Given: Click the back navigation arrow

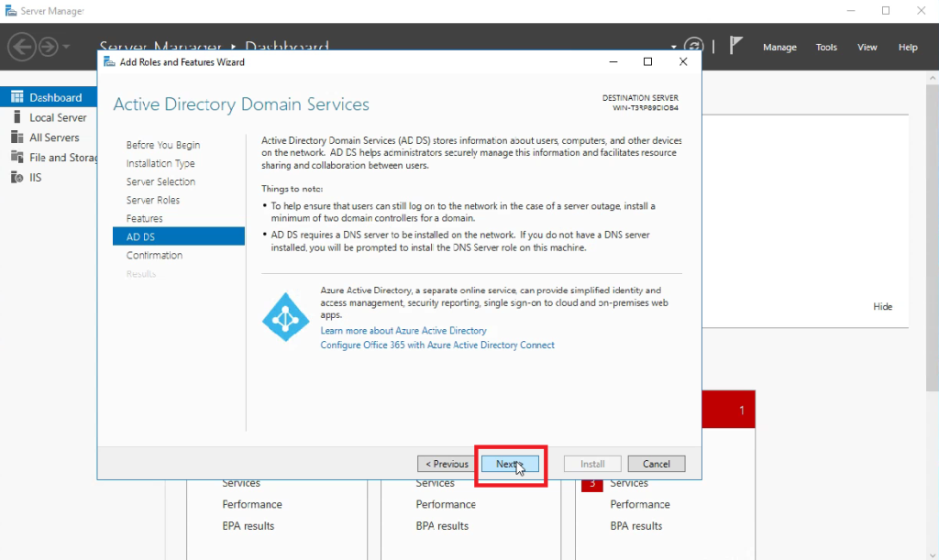Looking at the screenshot, I should 22,47.
